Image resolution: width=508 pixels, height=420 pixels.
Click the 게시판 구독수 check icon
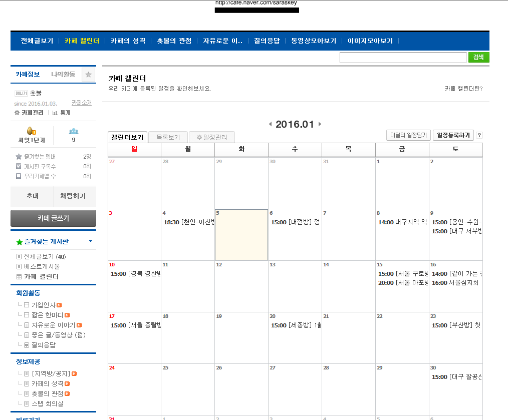pyautogui.click(x=19, y=166)
